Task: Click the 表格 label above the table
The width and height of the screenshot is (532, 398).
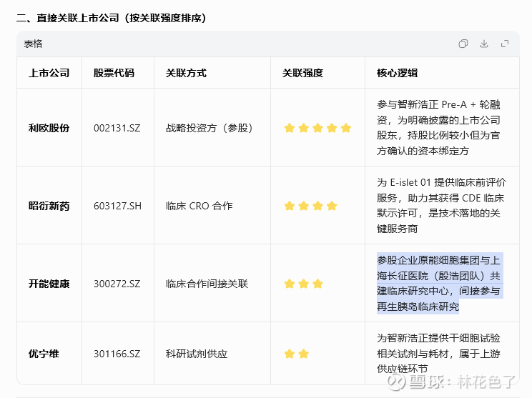Action: pos(33,44)
